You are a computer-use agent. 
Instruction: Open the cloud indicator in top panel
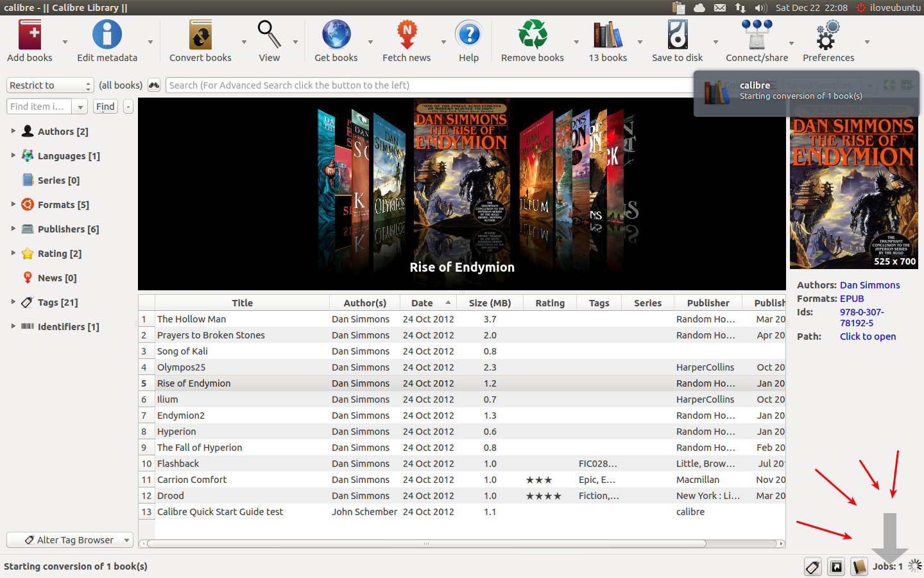(699, 8)
